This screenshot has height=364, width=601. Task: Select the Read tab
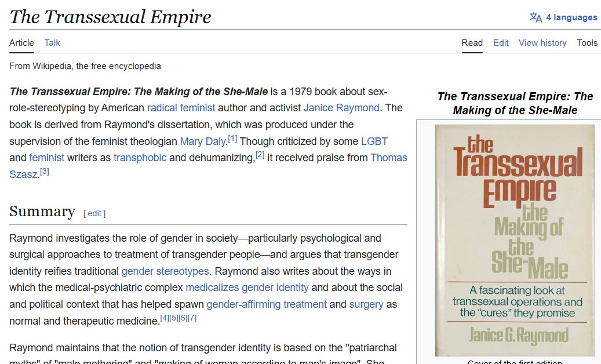[x=472, y=43]
